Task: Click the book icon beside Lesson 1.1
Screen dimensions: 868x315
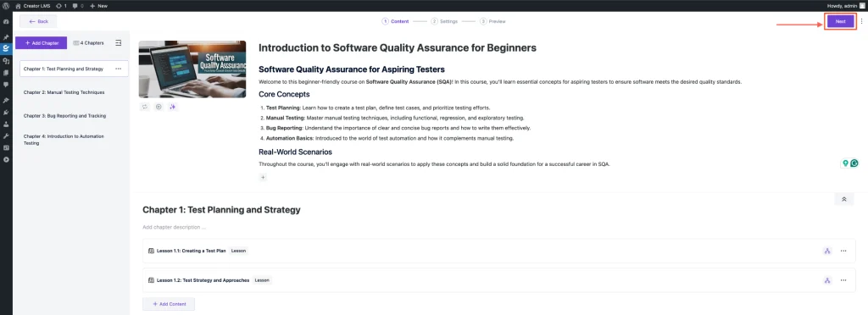Action: click(151, 251)
